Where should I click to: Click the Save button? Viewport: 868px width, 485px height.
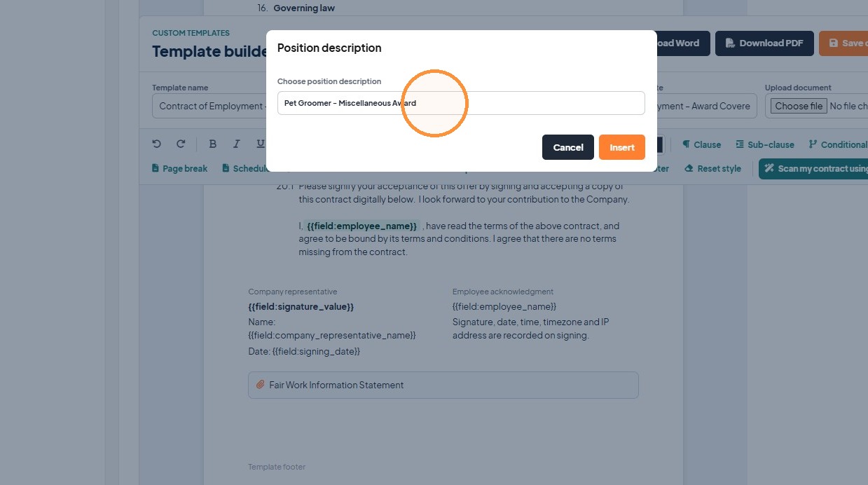pos(843,43)
